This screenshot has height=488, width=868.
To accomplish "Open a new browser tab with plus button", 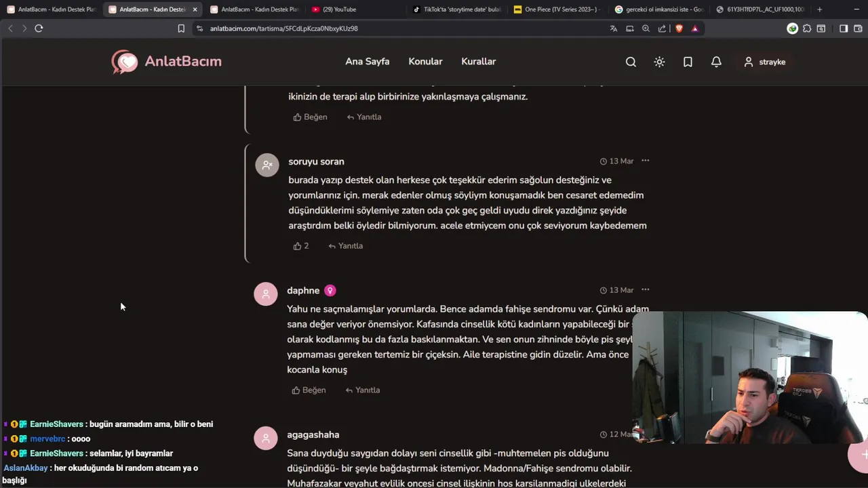I will 820,9.
